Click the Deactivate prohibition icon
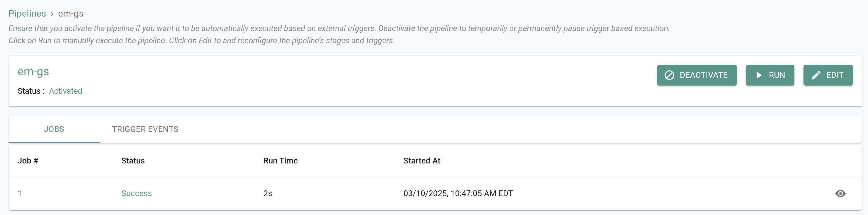The image size is (868, 215). tap(670, 75)
